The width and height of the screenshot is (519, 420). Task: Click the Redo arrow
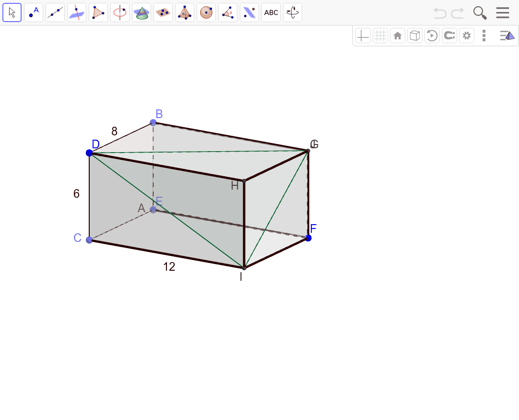(458, 13)
